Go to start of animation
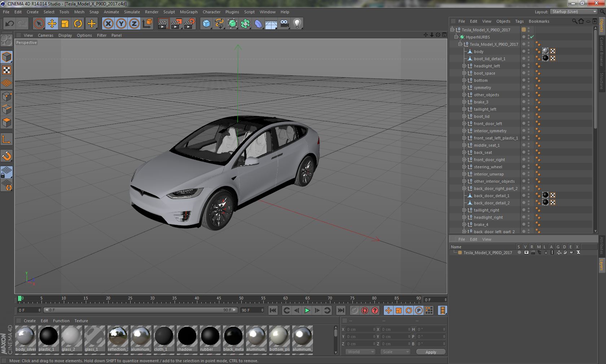This screenshot has width=606, height=364. pos(273,310)
